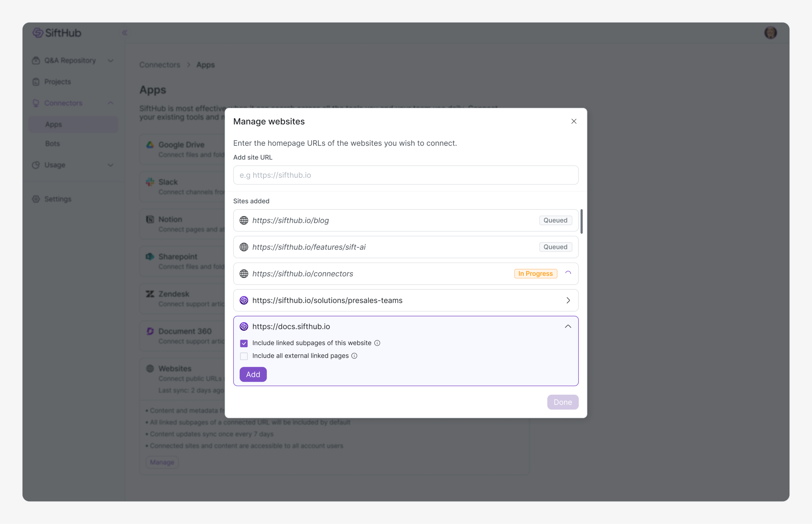Click globe icon for sifthub.io/blog site
The image size is (812, 524).
click(244, 220)
